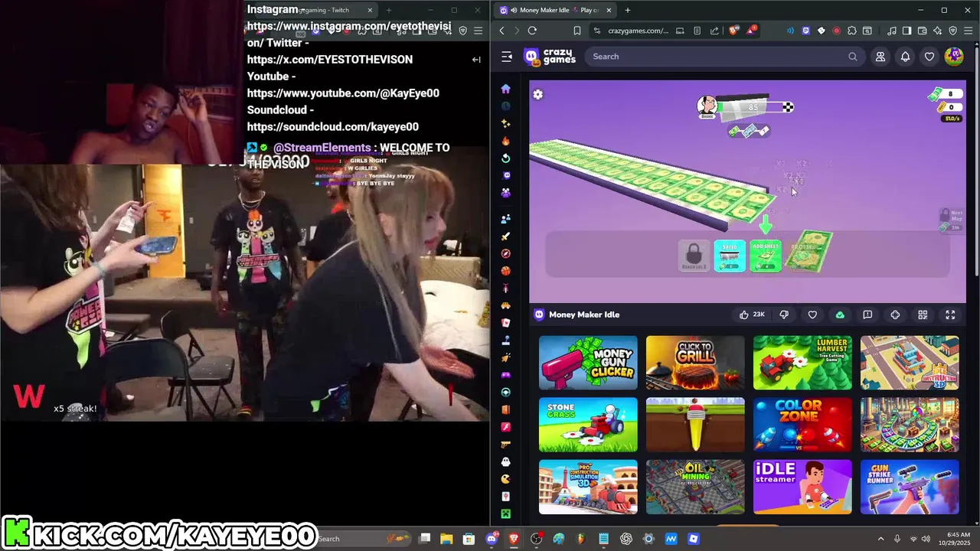980x551 pixels.
Task: Dislike the game with thumbs down
Action: [784, 315]
